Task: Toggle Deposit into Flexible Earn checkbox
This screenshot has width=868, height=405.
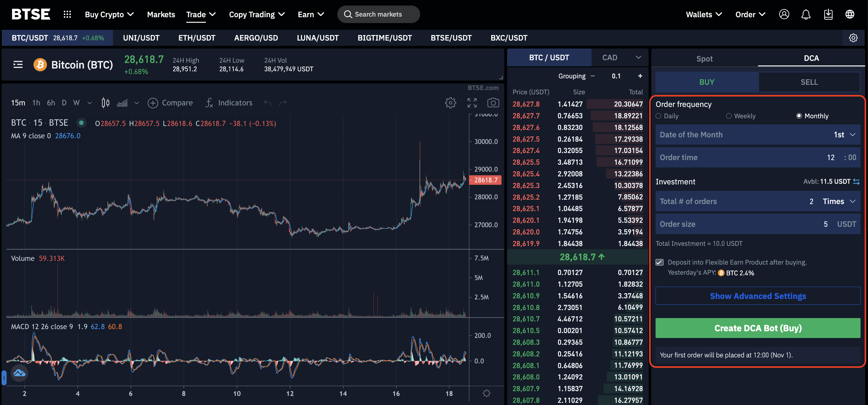Action: coord(659,262)
